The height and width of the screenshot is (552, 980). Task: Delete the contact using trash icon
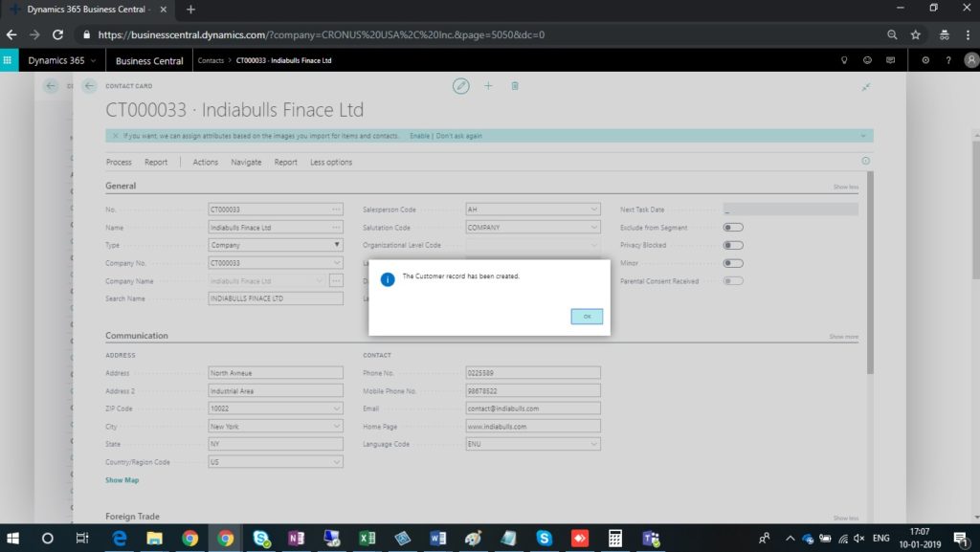(515, 86)
